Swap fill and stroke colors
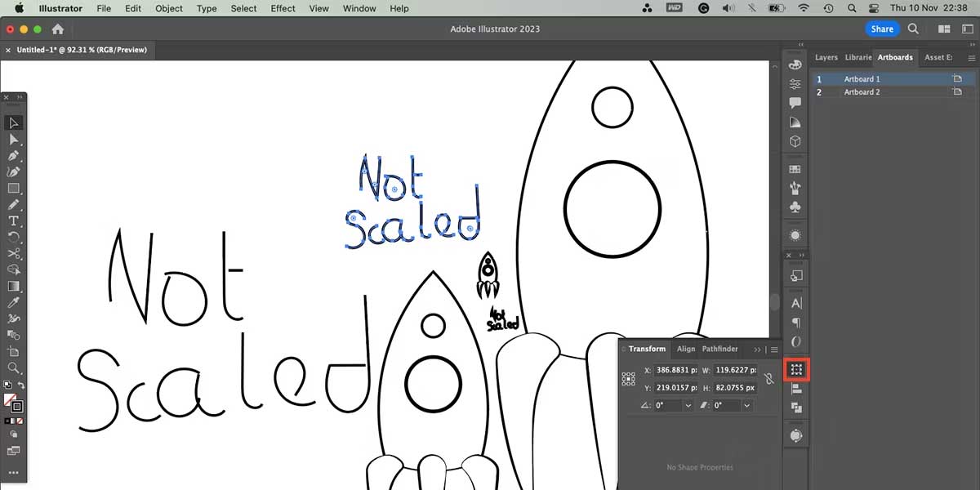The height and width of the screenshot is (490, 980). coord(21,385)
